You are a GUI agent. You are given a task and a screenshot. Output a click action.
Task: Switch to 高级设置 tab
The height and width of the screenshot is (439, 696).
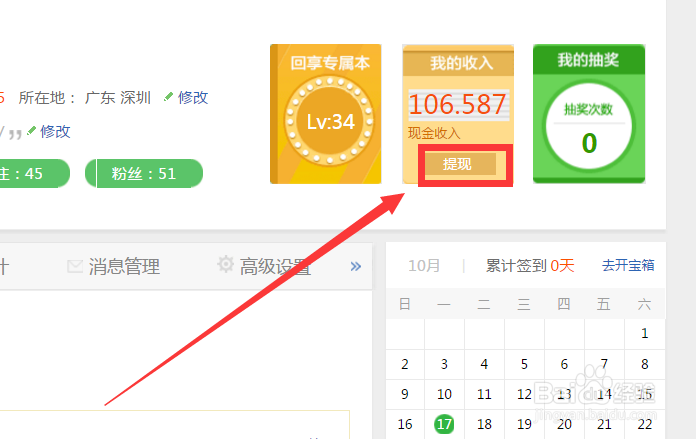(x=275, y=266)
